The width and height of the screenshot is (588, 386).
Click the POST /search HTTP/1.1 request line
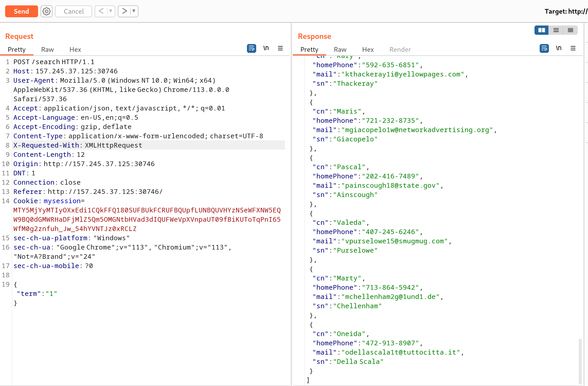(x=54, y=62)
